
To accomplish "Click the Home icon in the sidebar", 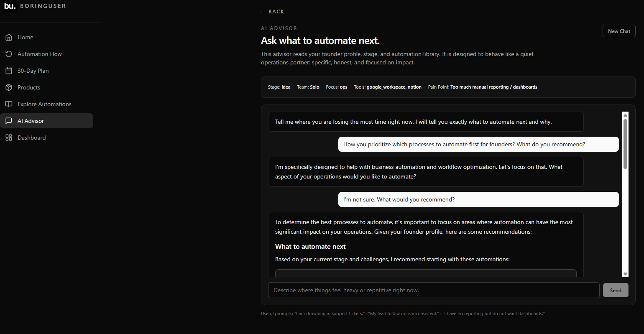I will (8, 37).
